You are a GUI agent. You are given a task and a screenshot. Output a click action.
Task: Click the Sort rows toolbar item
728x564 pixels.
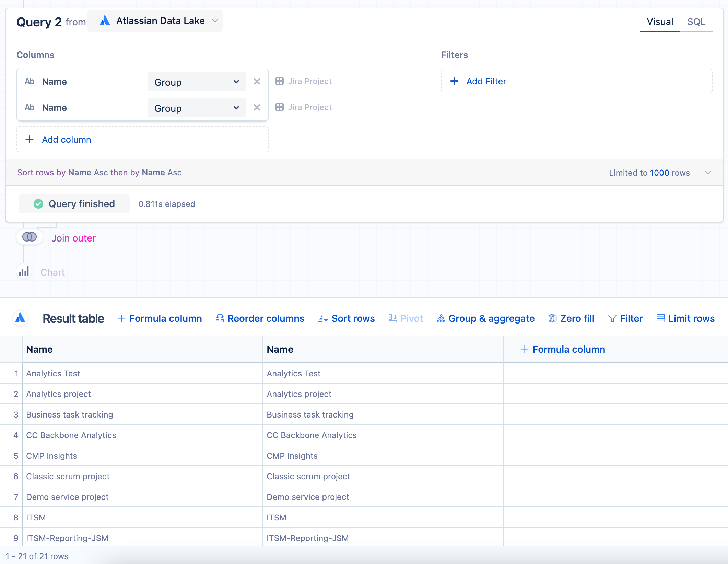click(347, 318)
